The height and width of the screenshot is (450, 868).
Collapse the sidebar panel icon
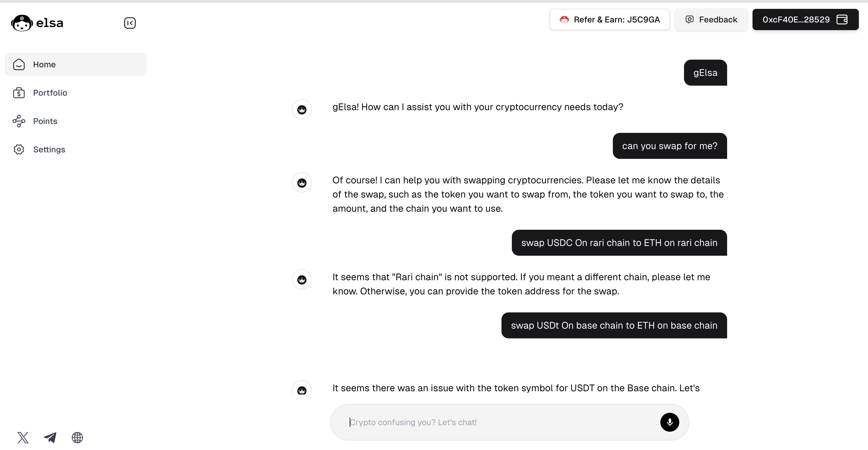(130, 23)
